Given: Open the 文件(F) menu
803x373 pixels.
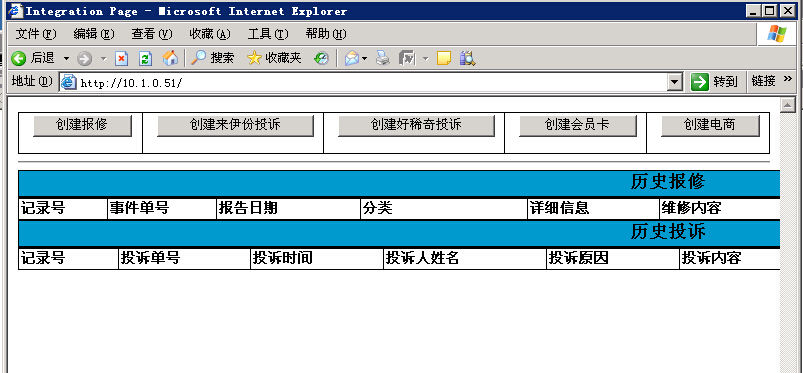Looking at the screenshot, I should (x=35, y=34).
